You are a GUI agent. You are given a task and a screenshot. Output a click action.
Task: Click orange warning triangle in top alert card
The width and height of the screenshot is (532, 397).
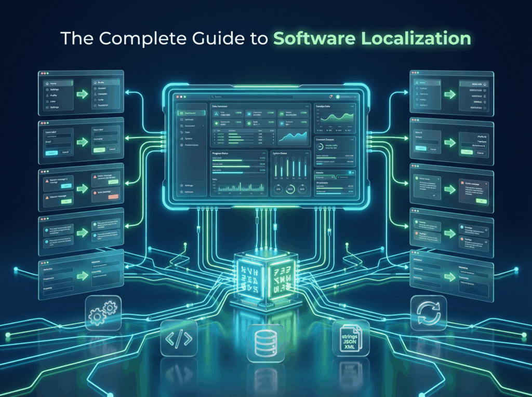(47, 181)
